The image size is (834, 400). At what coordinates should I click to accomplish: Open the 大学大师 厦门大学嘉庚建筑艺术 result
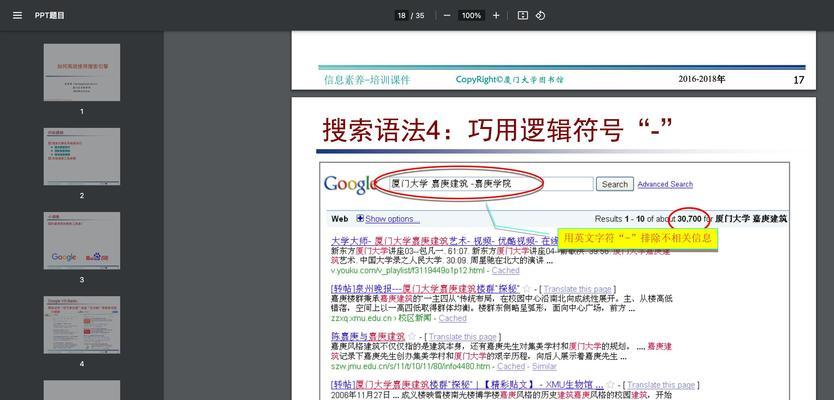pos(445,240)
